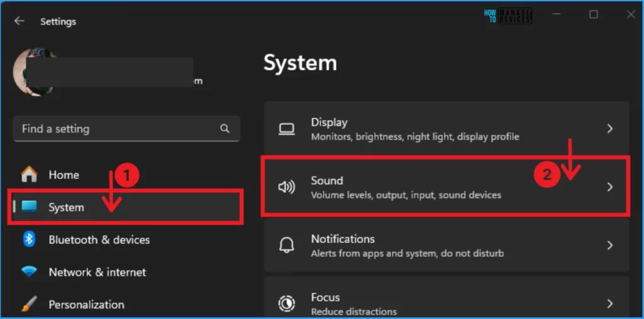Click the Home house icon in sidebar
The width and height of the screenshot is (644, 319).
29,175
